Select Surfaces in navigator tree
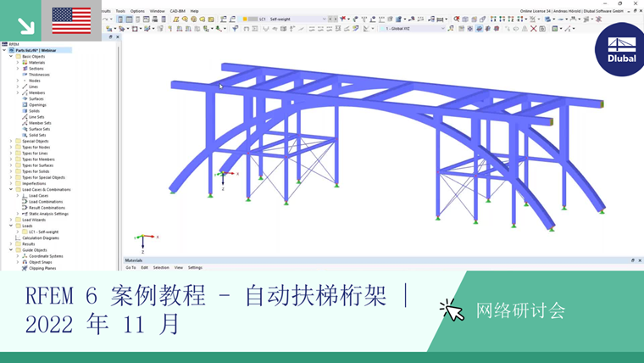This screenshot has width=644, height=363. tap(36, 98)
